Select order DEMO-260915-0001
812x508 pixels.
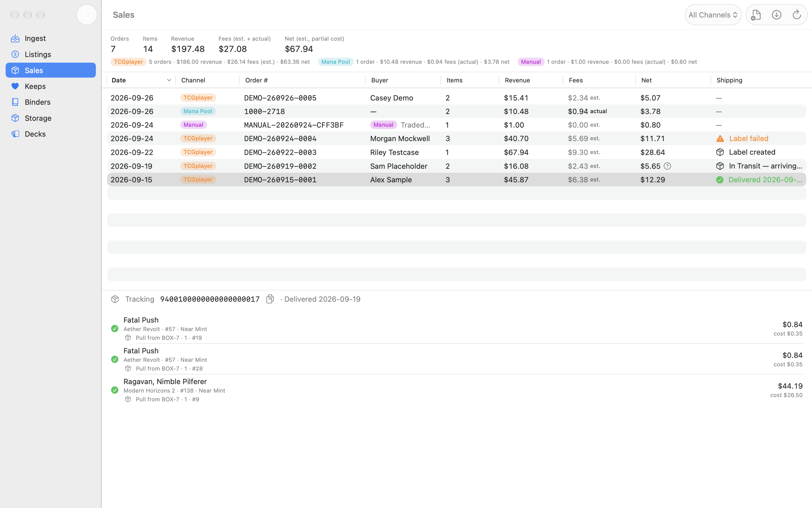[x=456, y=179]
